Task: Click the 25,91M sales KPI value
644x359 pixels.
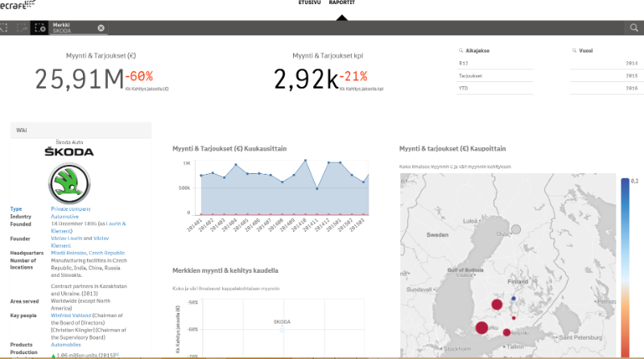Action: [x=79, y=79]
